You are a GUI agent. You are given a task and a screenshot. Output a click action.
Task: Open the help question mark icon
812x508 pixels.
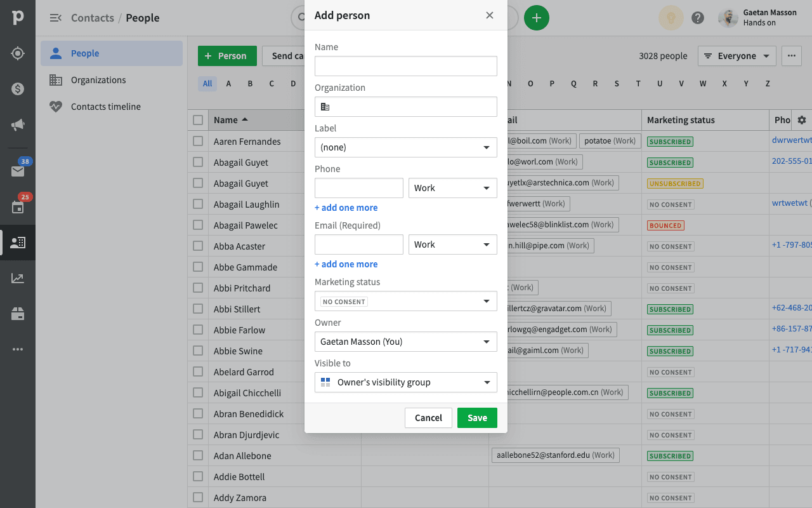(x=698, y=18)
